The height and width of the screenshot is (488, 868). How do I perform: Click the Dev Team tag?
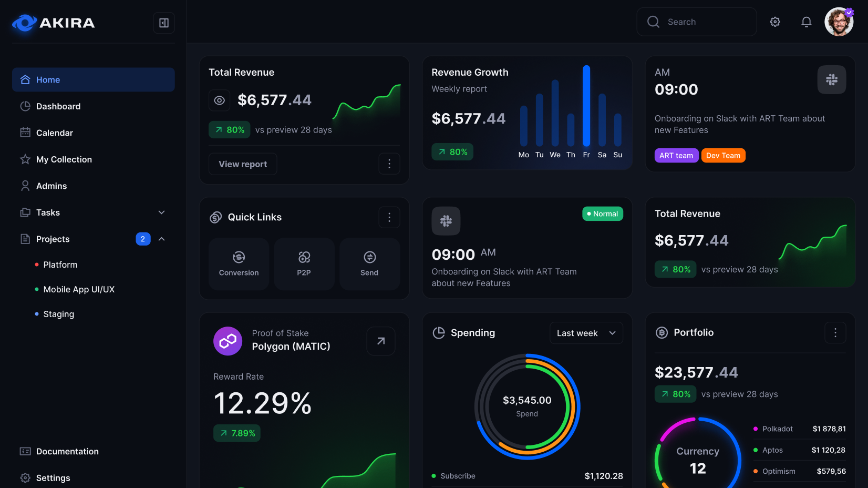click(723, 156)
